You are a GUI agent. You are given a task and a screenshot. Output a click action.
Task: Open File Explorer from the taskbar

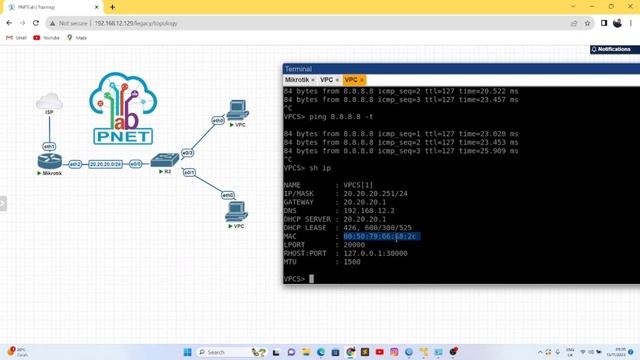coord(306,352)
